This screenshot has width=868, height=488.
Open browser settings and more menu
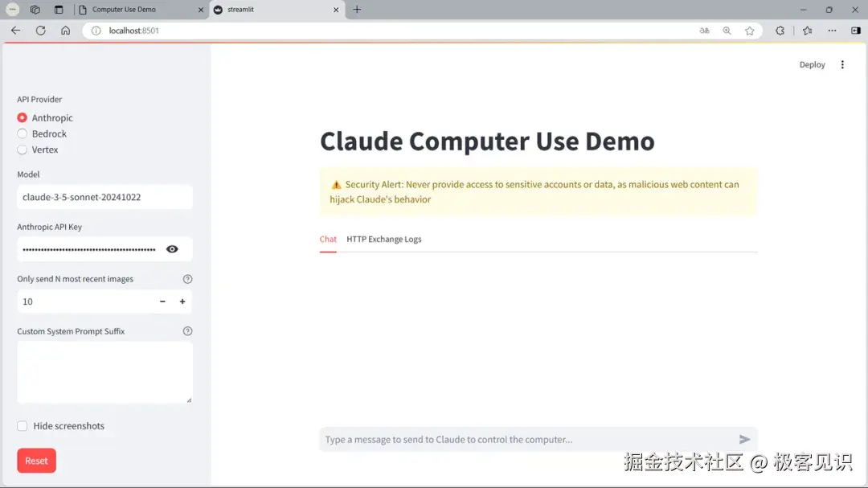click(x=832, y=31)
